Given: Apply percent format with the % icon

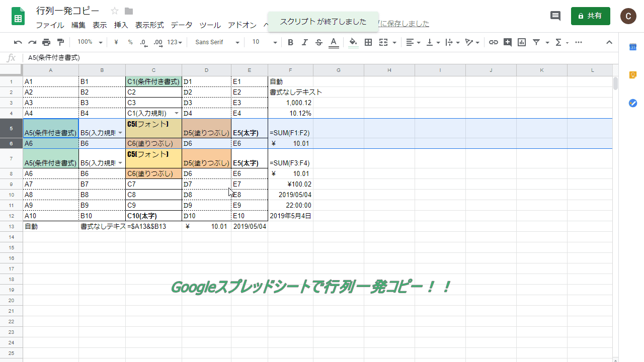Looking at the screenshot, I should pyautogui.click(x=130, y=42).
